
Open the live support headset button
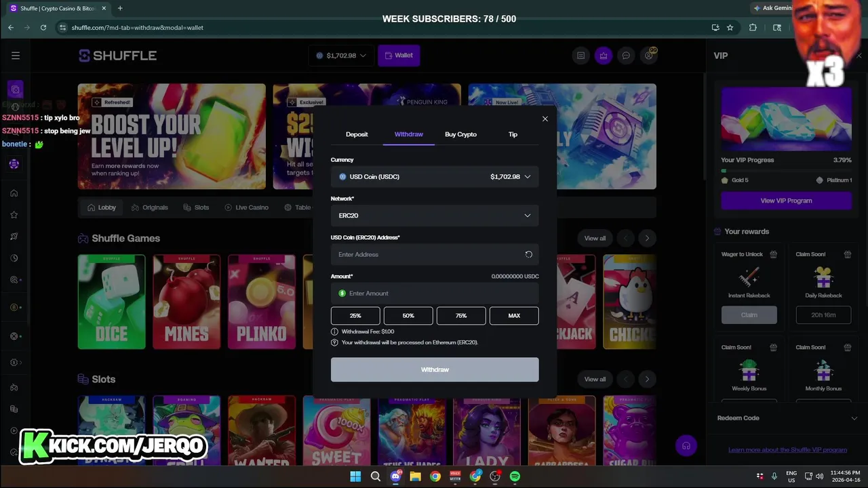point(686,445)
